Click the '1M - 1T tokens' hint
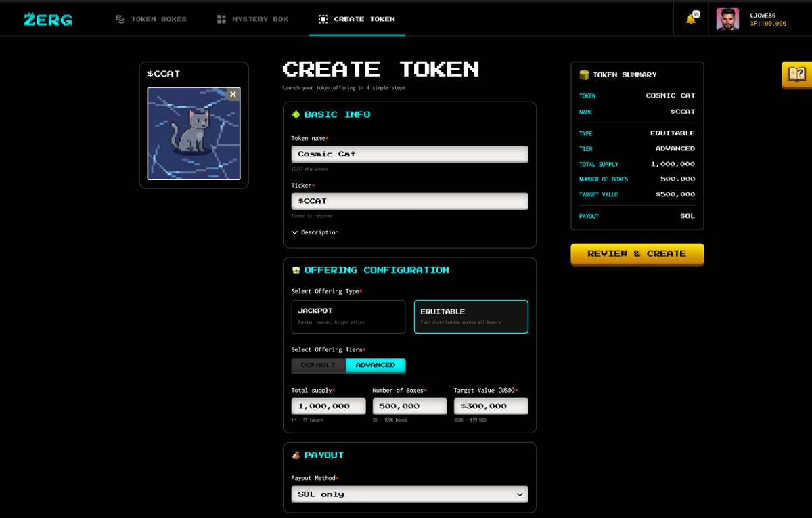This screenshot has width=812, height=518. click(x=307, y=420)
